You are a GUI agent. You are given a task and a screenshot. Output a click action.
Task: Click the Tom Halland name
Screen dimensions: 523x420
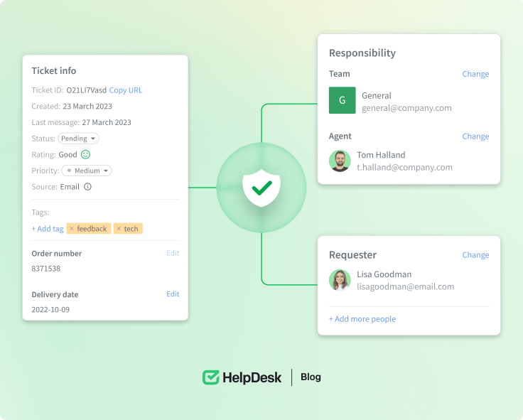click(x=382, y=155)
